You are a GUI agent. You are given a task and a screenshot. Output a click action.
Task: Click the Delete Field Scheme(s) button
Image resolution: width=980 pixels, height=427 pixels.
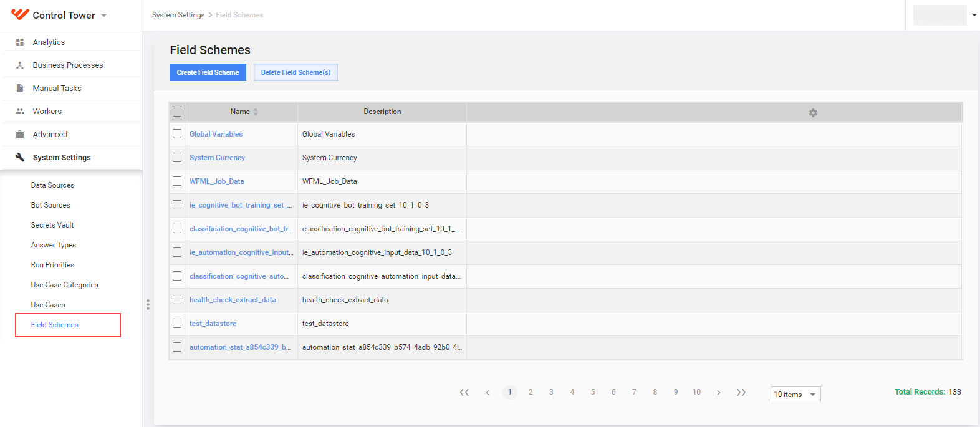tap(295, 72)
